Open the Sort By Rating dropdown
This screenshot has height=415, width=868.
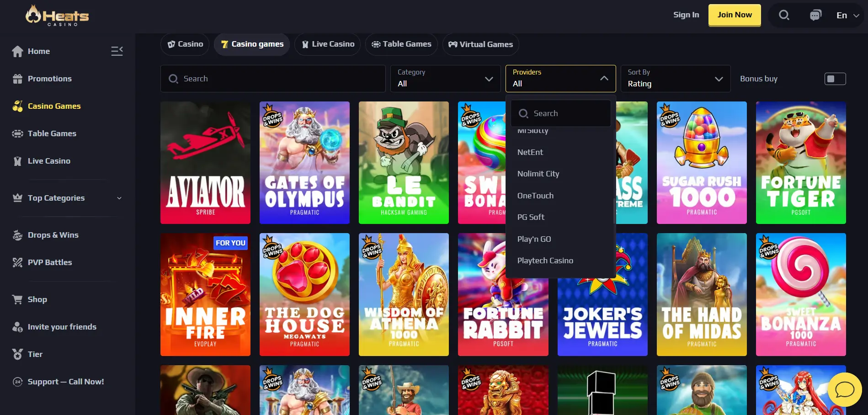click(x=675, y=79)
